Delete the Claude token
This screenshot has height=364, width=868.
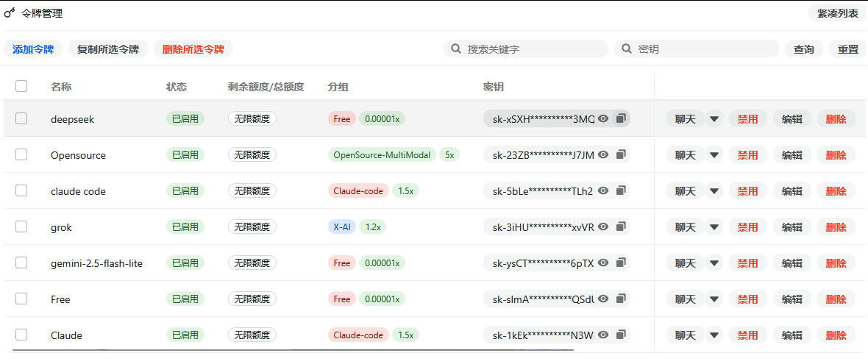836,335
